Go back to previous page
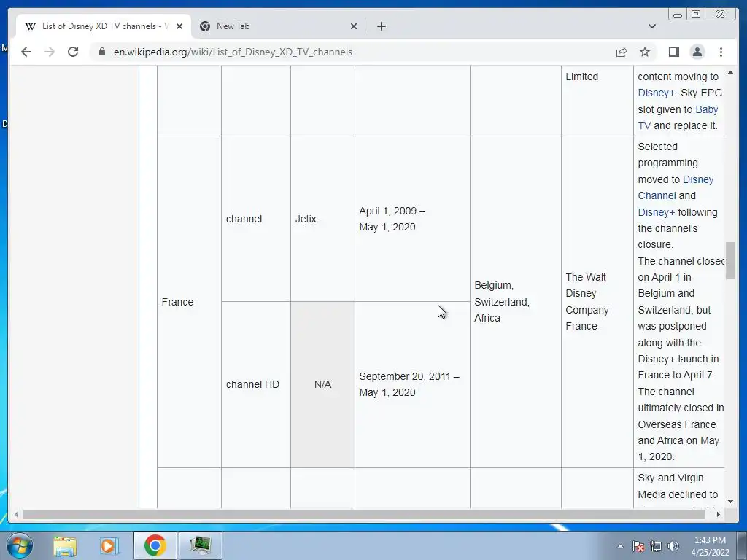The height and width of the screenshot is (560, 747). tap(26, 52)
